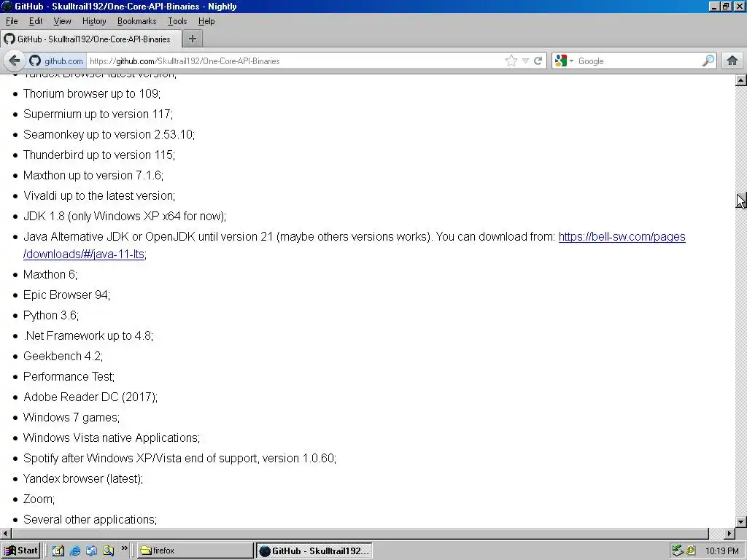Open the Bookmarks menu
The height and width of the screenshot is (560, 747).
click(136, 21)
